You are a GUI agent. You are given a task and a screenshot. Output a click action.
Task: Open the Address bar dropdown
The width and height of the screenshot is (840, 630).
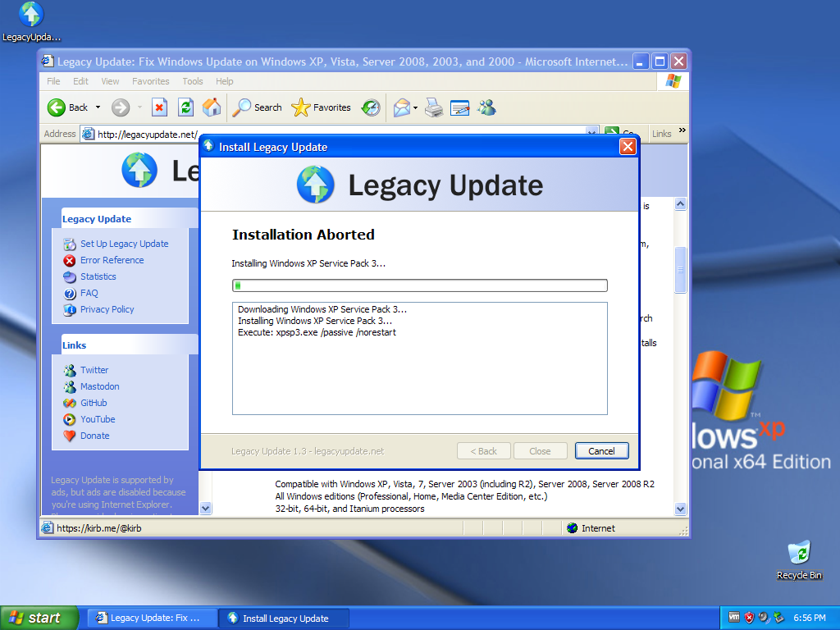coord(592,133)
